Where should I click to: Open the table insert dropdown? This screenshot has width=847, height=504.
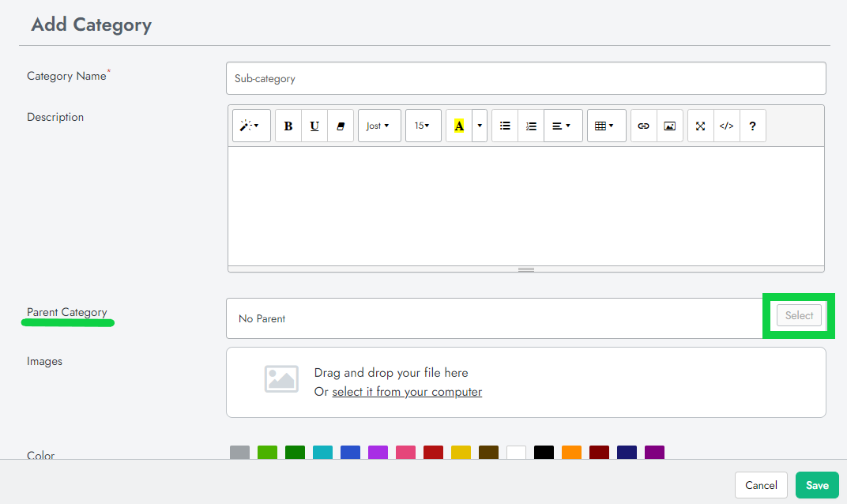(606, 126)
